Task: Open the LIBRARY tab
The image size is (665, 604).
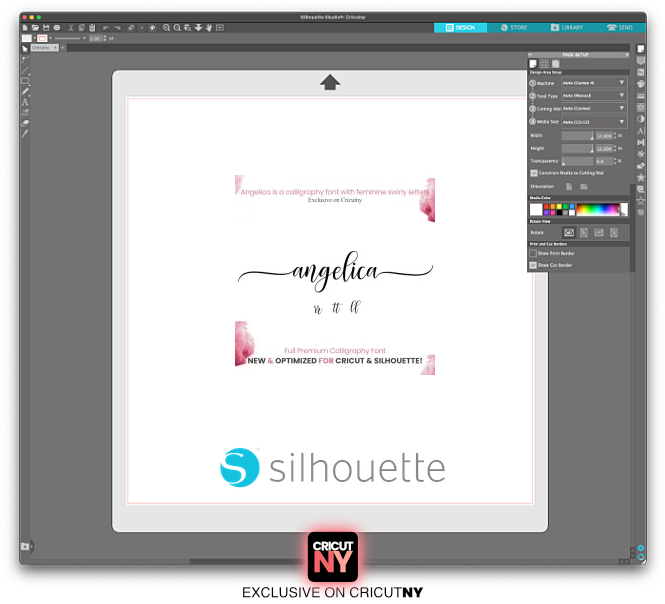Action: point(567,28)
